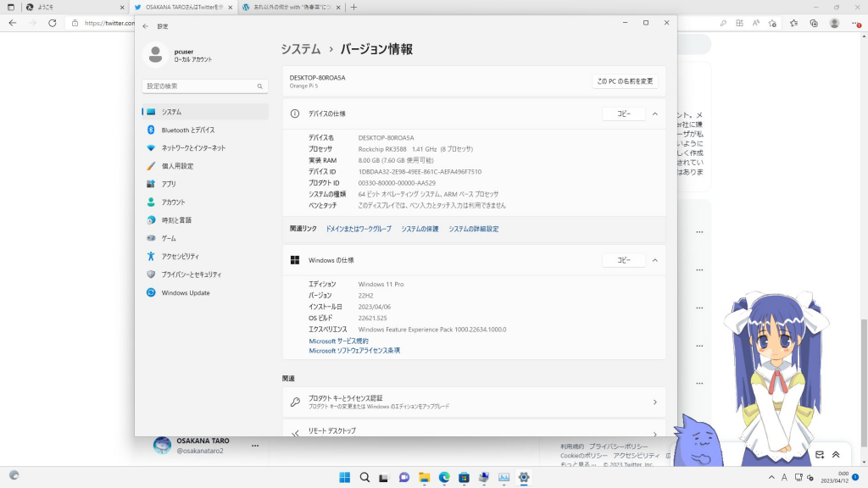Switch to the OSAKANA TARO Twitter tab
This screenshot has width=868, height=488.
[x=183, y=7]
